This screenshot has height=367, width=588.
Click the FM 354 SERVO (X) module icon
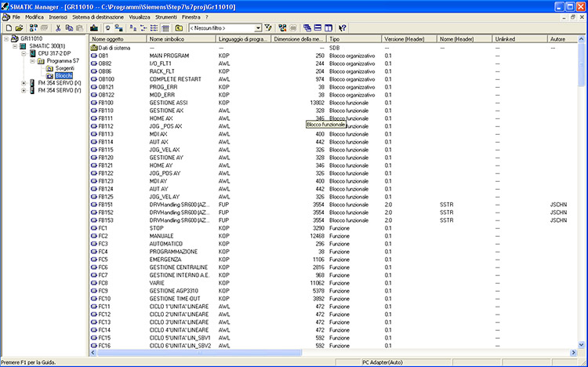click(x=33, y=83)
